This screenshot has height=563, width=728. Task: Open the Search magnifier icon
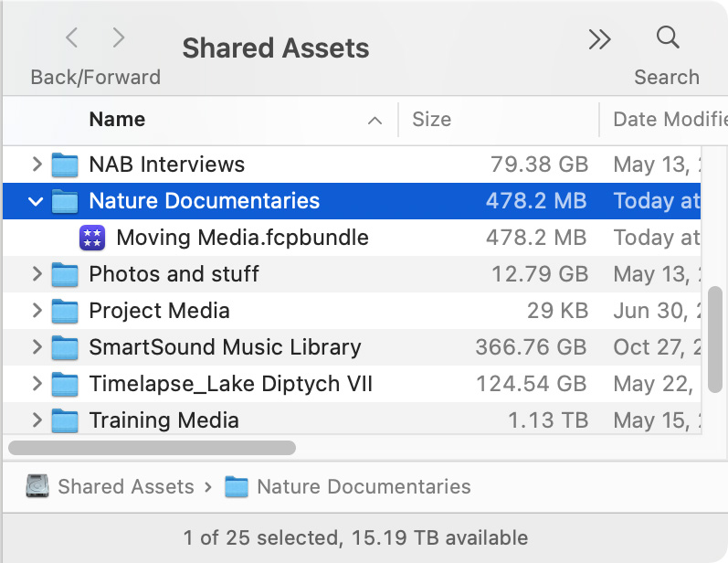coord(668,37)
